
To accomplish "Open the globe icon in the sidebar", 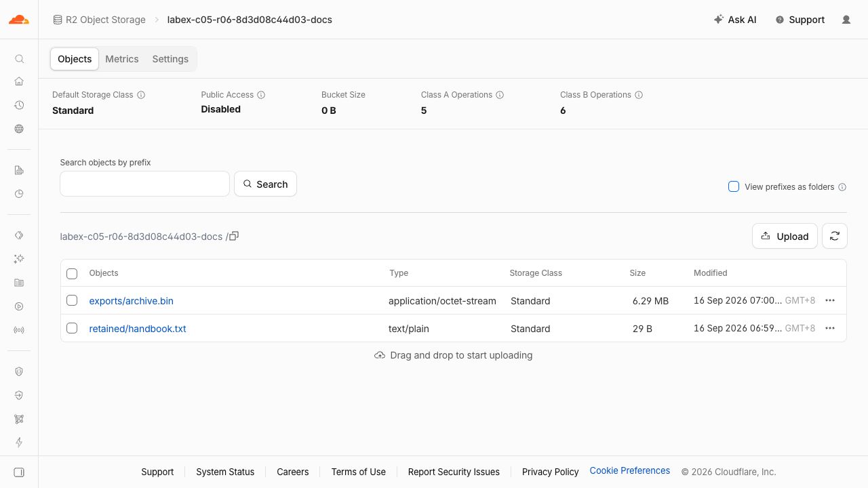I will pos(19,129).
